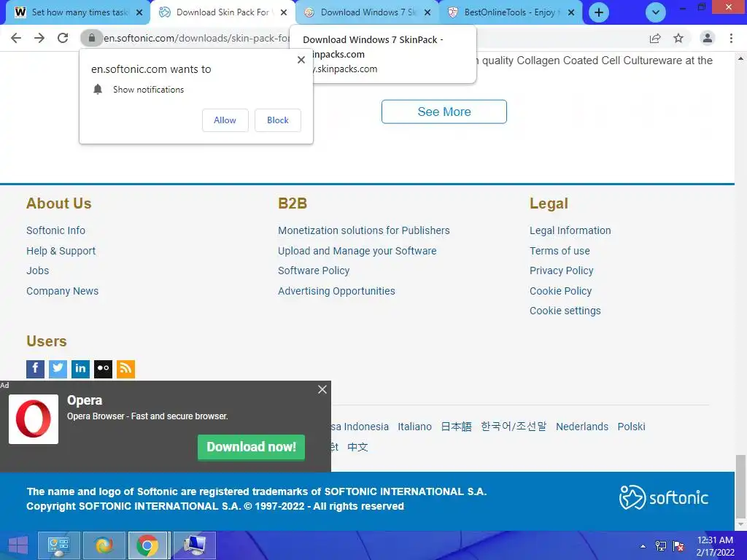747x560 pixels.
Task: Switch language to Korean 한국어/조선말
Action: coord(514,427)
